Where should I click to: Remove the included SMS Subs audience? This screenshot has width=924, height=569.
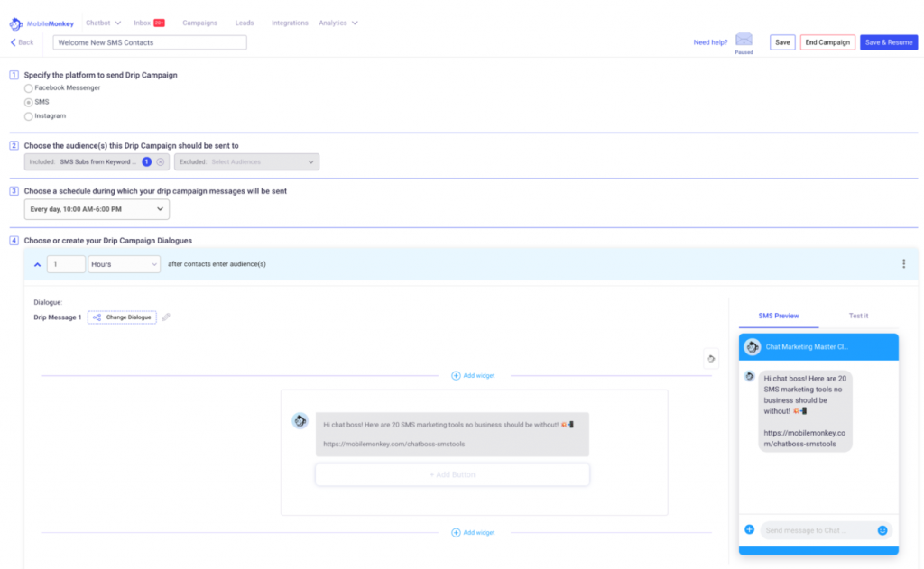click(161, 162)
